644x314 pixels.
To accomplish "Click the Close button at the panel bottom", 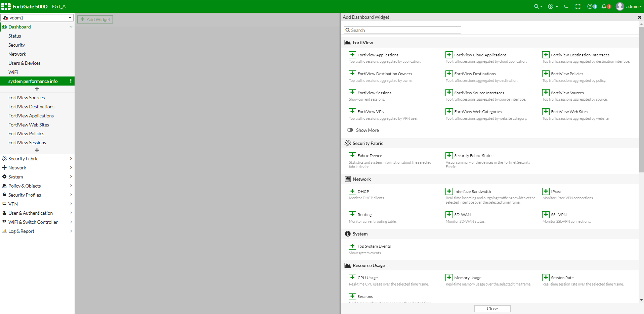I will pos(492,309).
